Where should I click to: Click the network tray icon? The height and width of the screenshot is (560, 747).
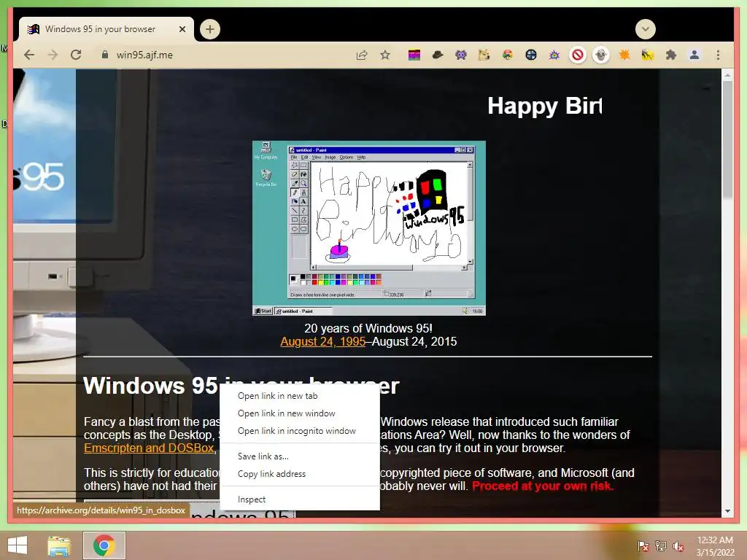point(660,546)
